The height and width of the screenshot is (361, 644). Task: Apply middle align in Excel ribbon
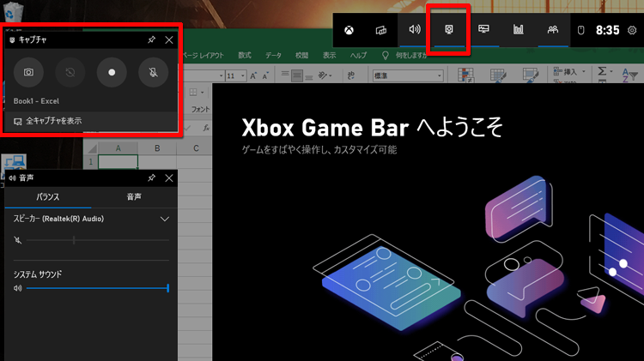[x=297, y=75]
